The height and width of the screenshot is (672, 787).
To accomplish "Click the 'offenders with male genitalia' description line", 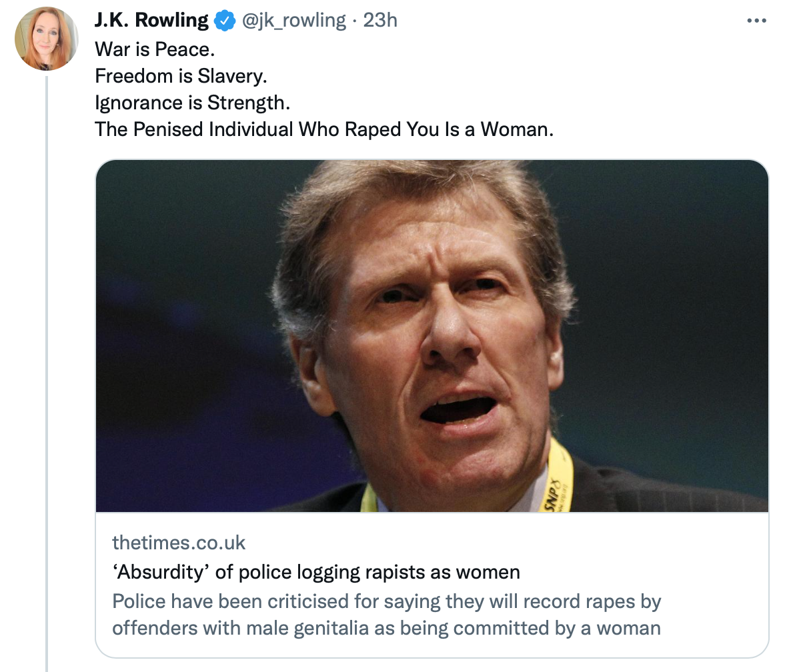I will tap(386, 628).
